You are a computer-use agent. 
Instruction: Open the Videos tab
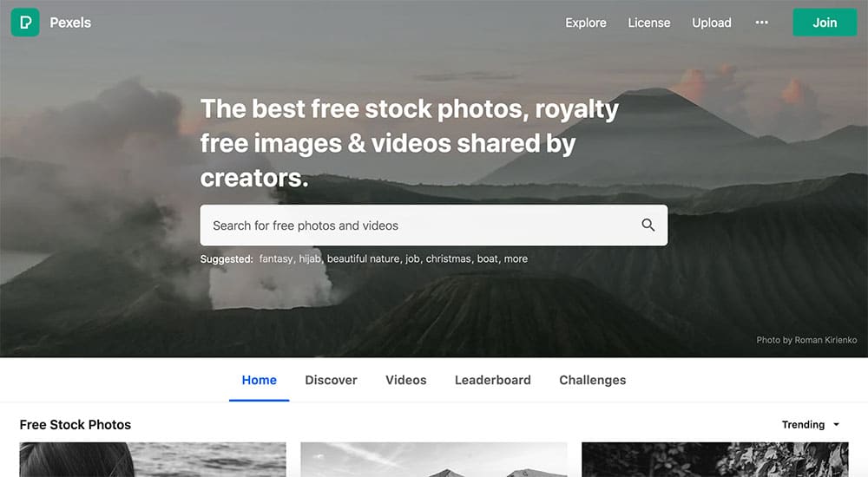tap(405, 380)
